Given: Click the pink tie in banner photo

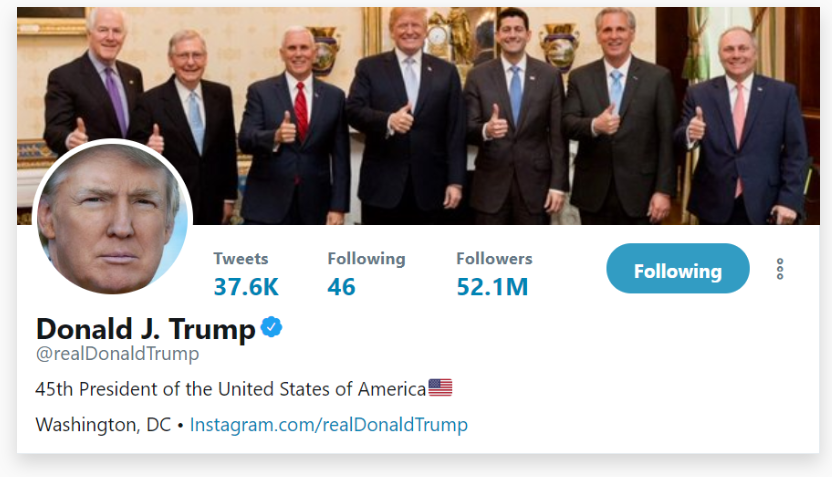Looking at the screenshot, I should [x=739, y=120].
